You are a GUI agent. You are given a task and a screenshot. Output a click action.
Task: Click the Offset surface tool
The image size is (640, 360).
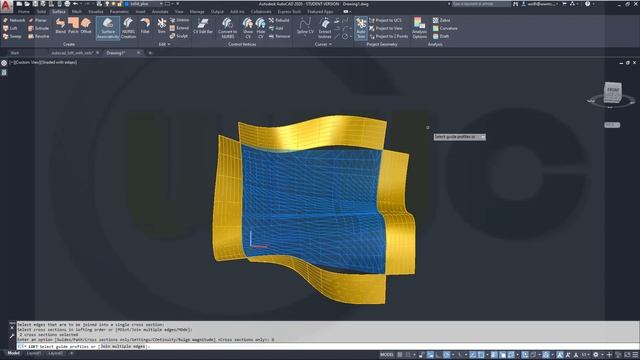coord(86,26)
